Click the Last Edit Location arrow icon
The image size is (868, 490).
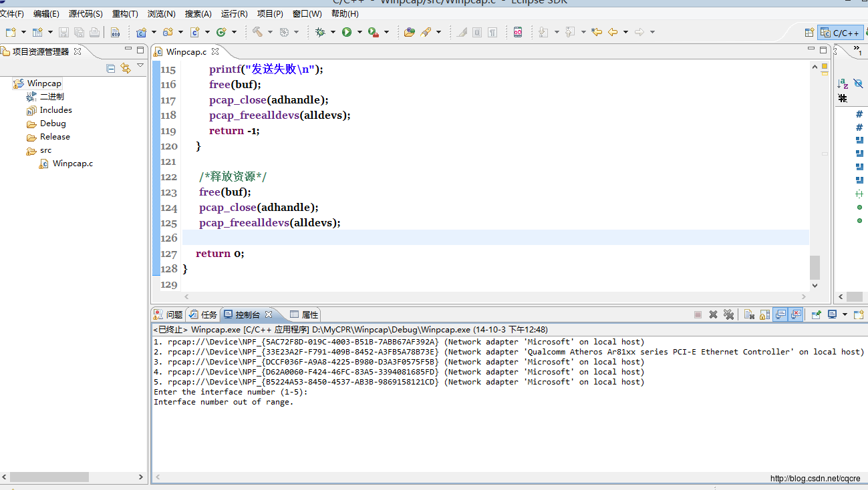click(x=597, y=32)
